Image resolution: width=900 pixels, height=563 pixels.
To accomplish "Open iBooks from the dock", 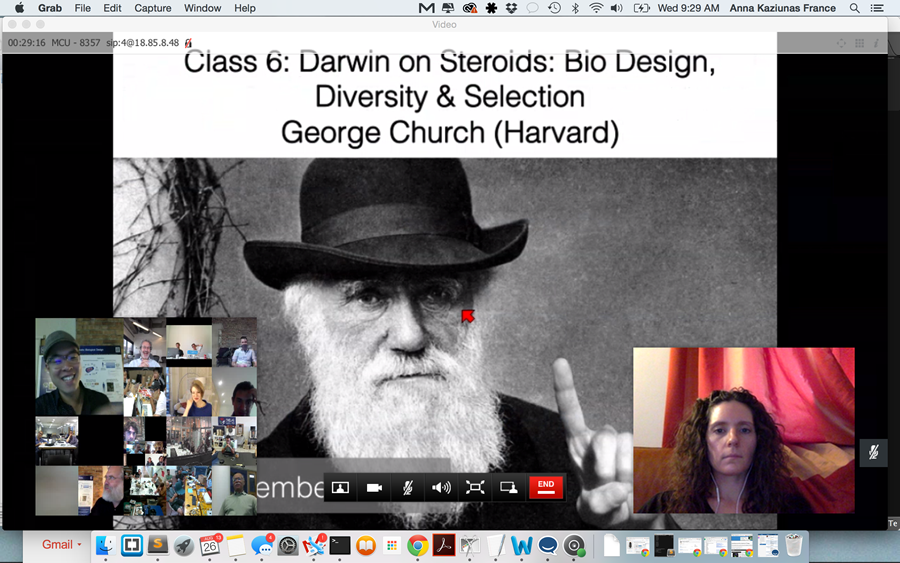I will pyautogui.click(x=366, y=545).
